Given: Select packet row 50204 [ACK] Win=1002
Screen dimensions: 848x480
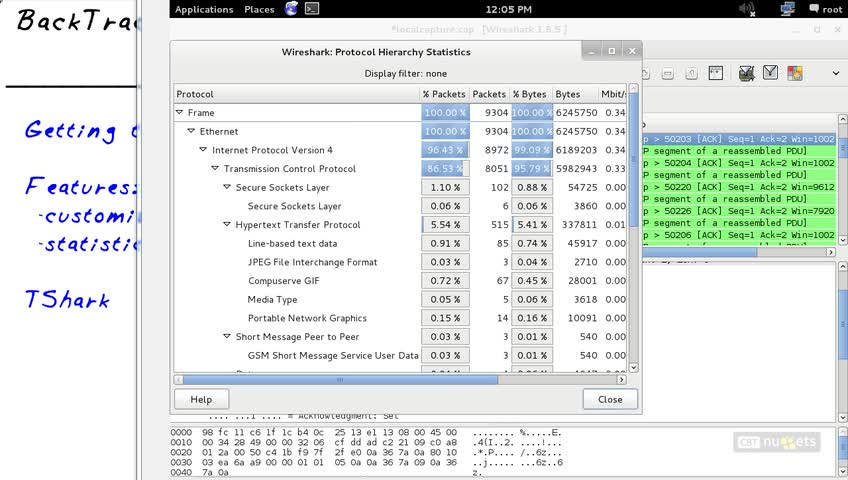Looking at the screenshot, I should (x=739, y=163).
